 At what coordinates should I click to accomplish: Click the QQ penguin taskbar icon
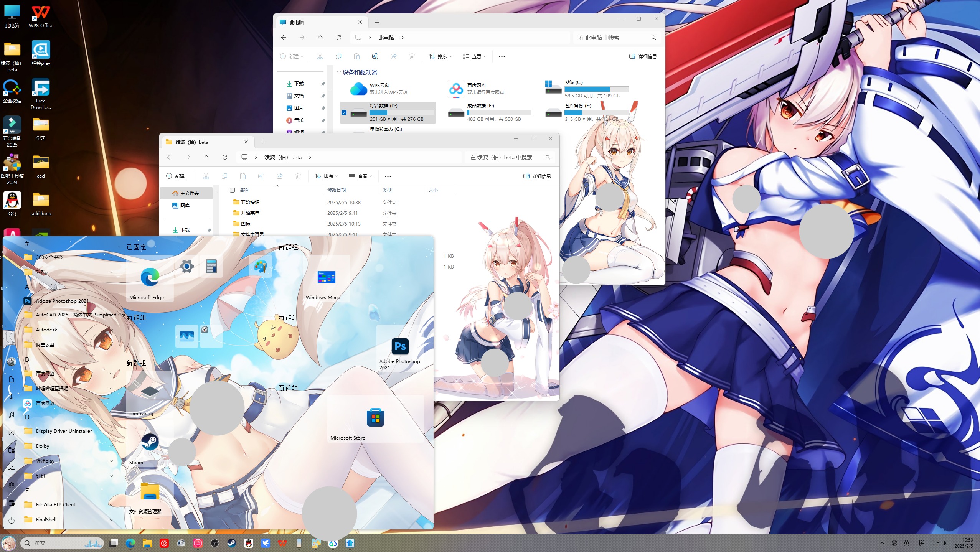pyautogui.click(x=249, y=543)
